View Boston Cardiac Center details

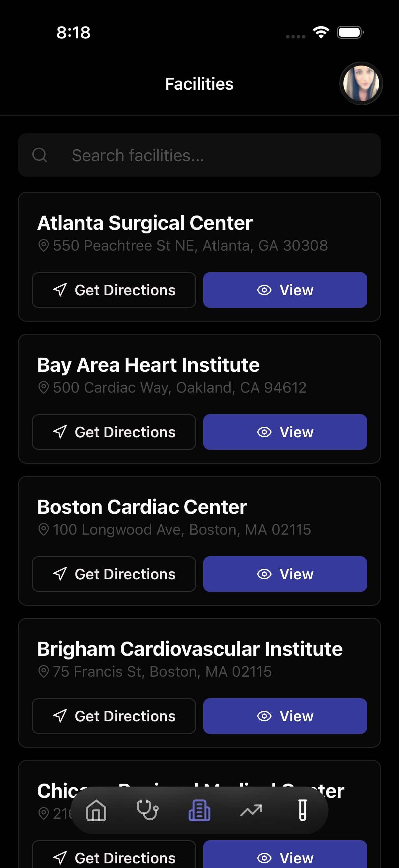coord(285,574)
